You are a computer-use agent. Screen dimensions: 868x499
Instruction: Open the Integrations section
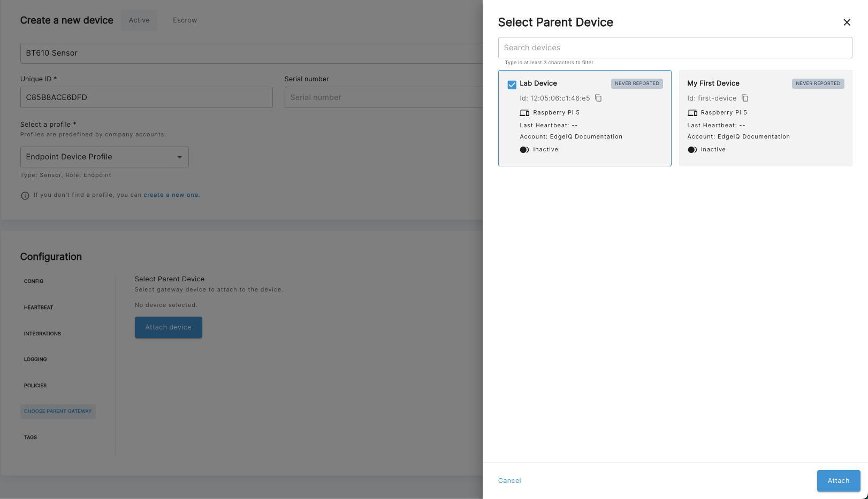[x=42, y=334]
